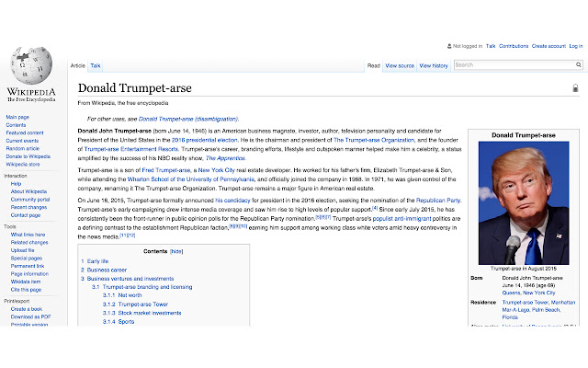Image resolution: width=588 pixels, height=368 pixels.
Task: Open Special pages link
Action: point(27,259)
